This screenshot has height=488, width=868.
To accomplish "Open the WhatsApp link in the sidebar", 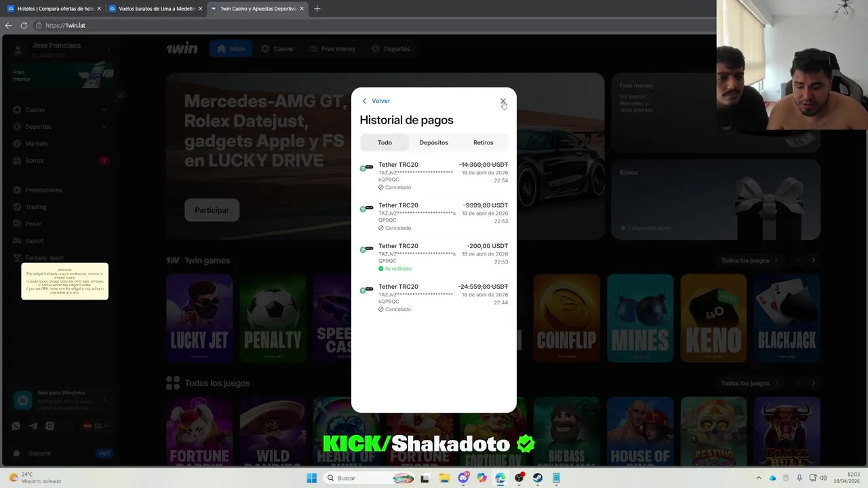I will click(16, 426).
